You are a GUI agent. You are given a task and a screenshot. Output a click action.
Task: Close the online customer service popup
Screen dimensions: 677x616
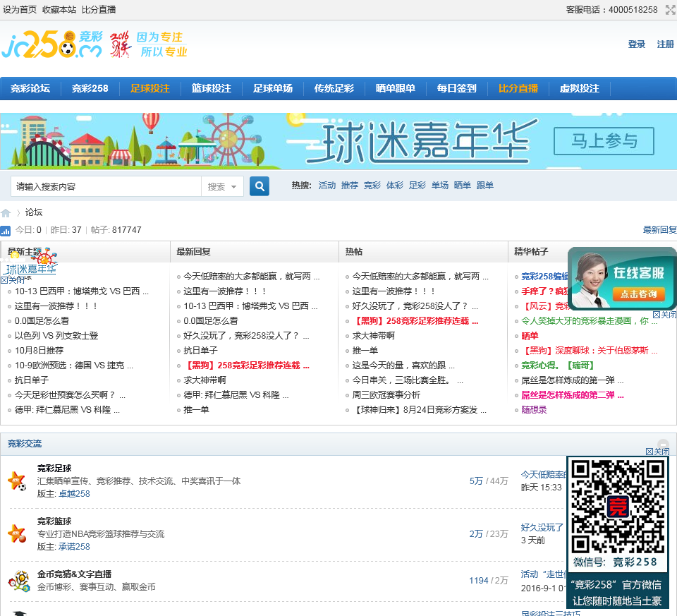click(x=665, y=315)
